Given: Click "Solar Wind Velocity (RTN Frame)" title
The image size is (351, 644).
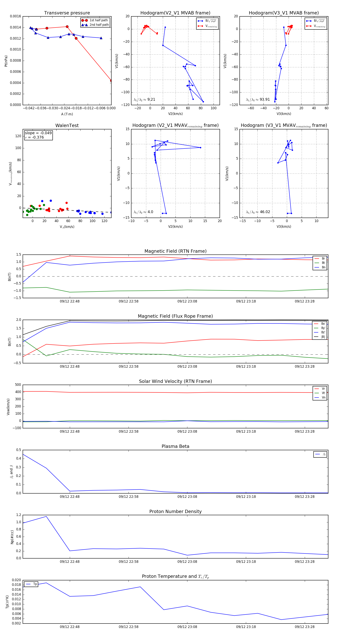Looking at the screenshot, I should [175, 381].
